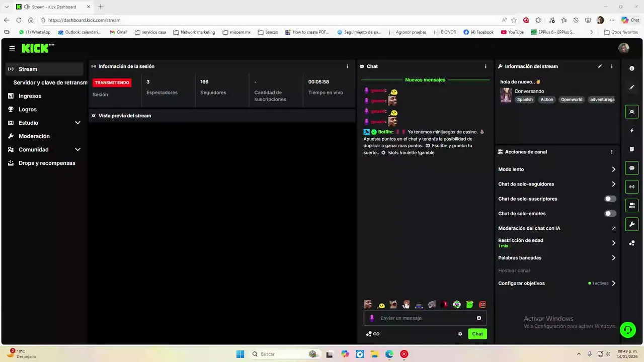Open Microsoft Edge from the taskbar

[x=389, y=354]
